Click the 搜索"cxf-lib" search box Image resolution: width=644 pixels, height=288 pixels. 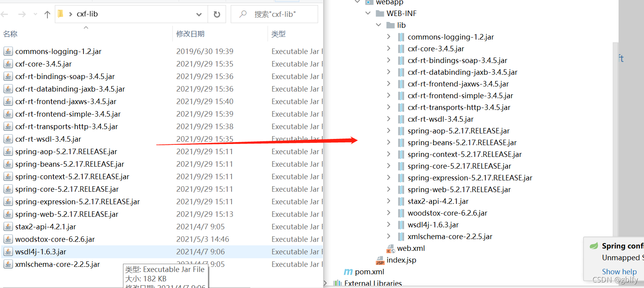(275, 14)
